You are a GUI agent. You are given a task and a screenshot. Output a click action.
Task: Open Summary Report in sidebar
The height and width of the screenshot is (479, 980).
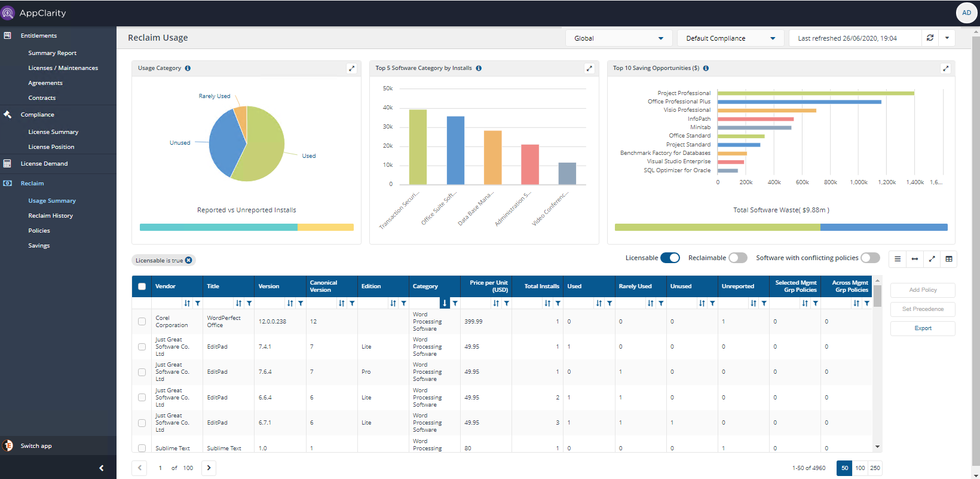[x=53, y=53]
